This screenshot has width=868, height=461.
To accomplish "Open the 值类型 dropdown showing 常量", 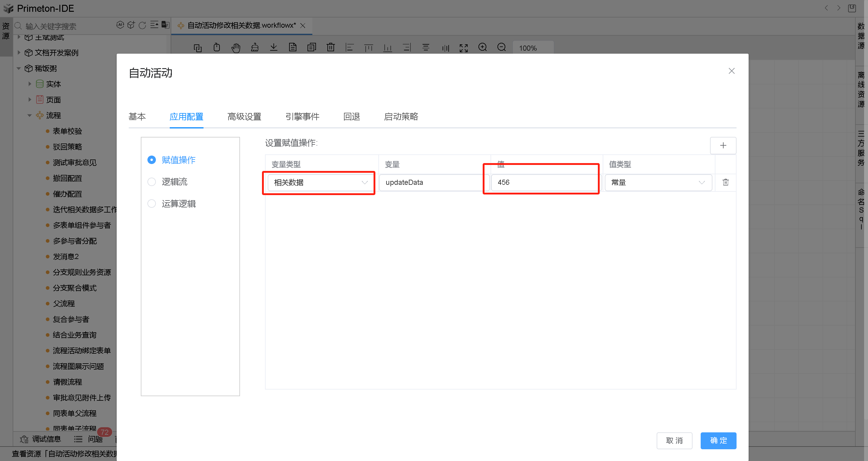I will 658,182.
